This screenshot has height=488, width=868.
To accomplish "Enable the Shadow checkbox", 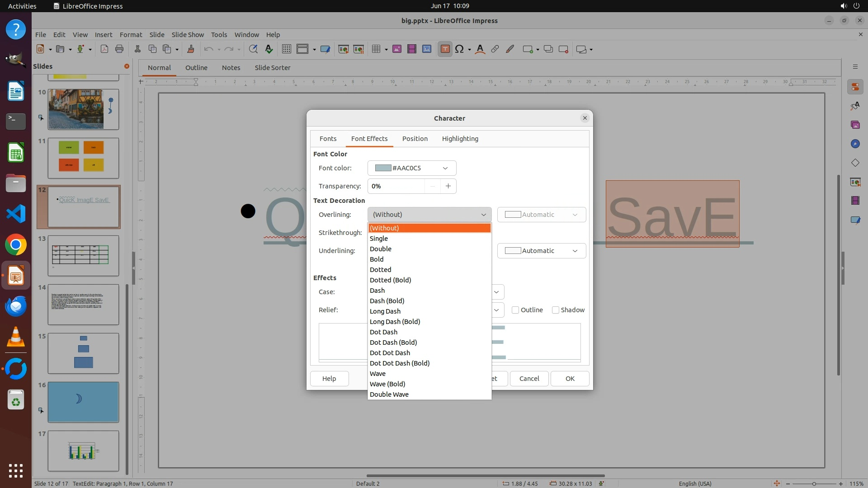I will [x=556, y=310].
